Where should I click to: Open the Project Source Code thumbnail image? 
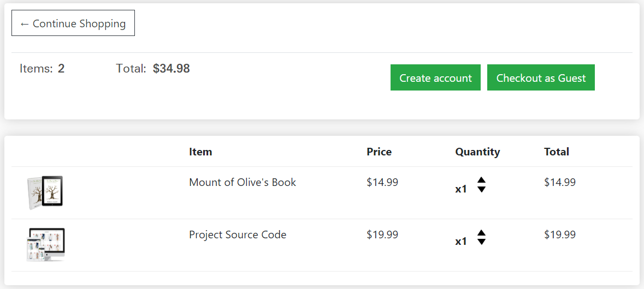pyautogui.click(x=45, y=245)
